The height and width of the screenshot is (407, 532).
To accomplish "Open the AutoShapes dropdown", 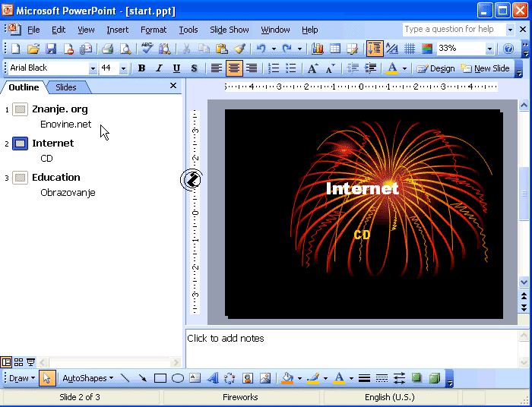I will pyautogui.click(x=88, y=378).
